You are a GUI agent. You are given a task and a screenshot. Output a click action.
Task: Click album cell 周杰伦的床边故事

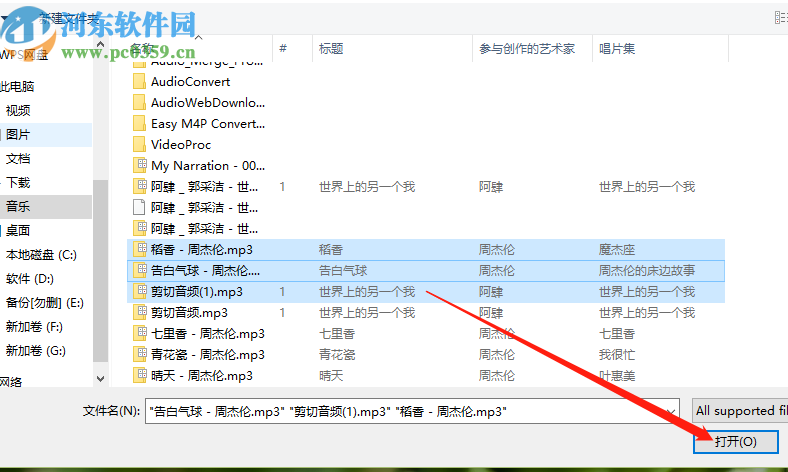647,270
